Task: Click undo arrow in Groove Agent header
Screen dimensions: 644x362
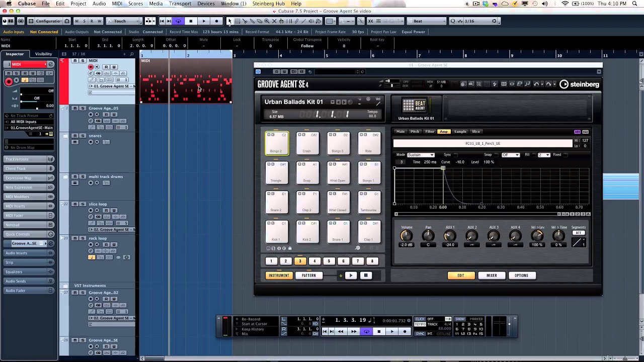Action: point(536,84)
